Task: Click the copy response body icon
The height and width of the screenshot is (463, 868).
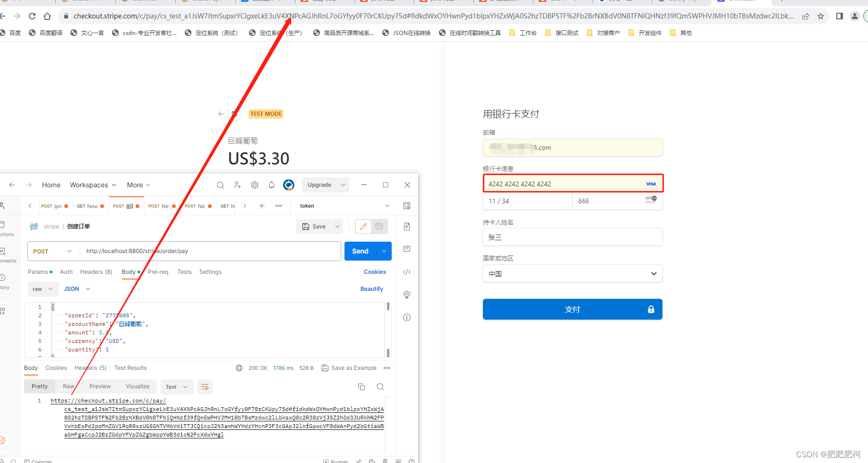Action: click(x=361, y=386)
